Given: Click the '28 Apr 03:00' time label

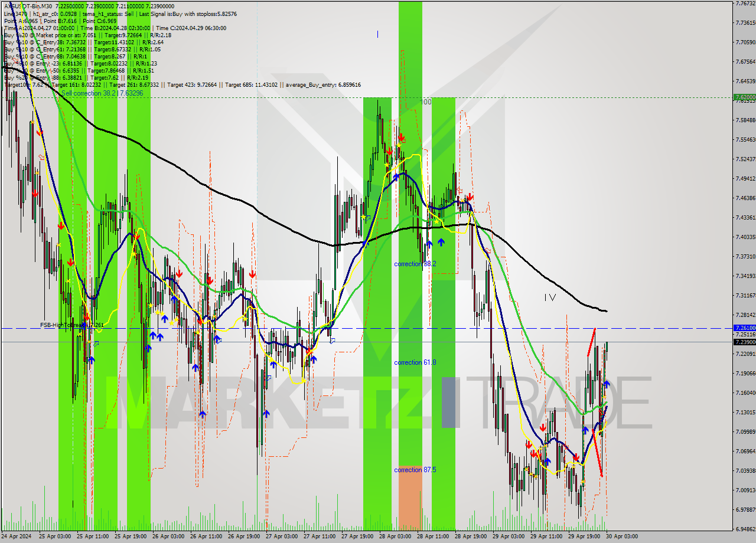Looking at the screenshot, I should pos(395,537).
